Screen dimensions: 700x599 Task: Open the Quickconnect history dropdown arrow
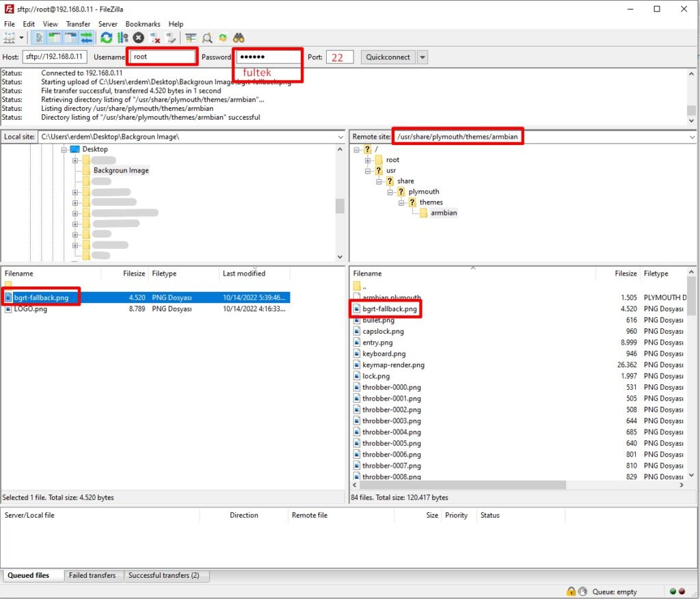(x=422, y=57)
